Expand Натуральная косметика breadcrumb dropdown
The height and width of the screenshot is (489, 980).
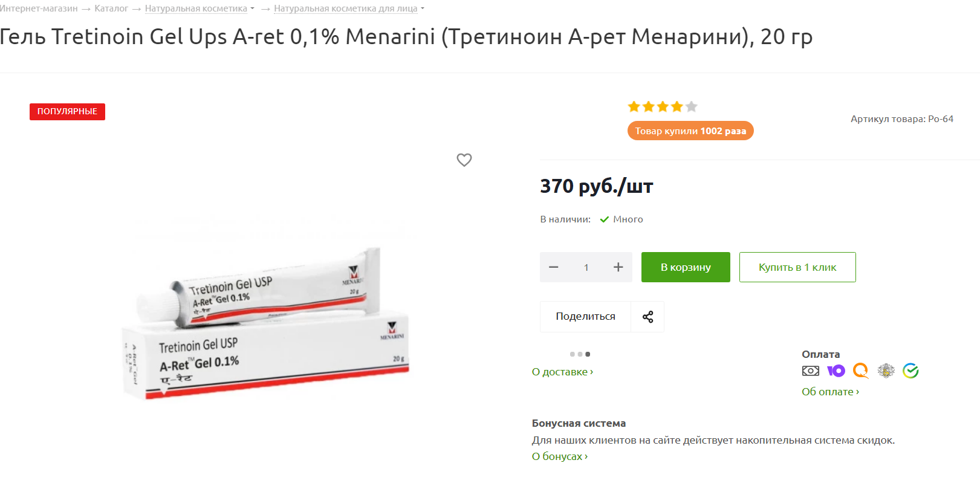(x=252, y=8)
